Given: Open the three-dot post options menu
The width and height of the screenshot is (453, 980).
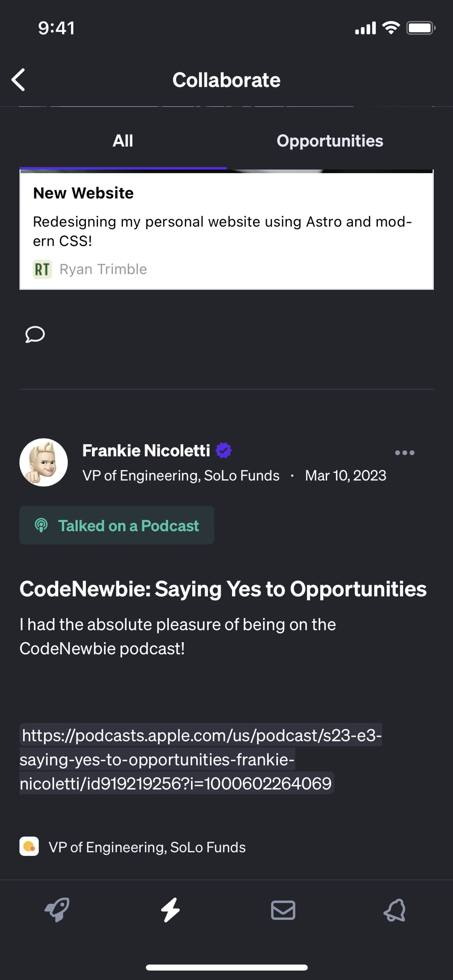Looking at the screenshot, I should [x=404, y=453].
